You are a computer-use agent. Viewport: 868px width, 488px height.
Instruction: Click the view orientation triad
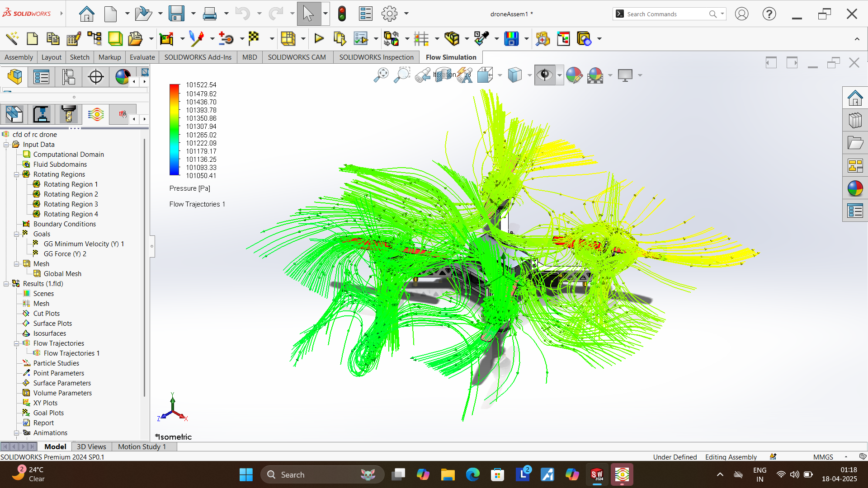(x=172, y=408)
